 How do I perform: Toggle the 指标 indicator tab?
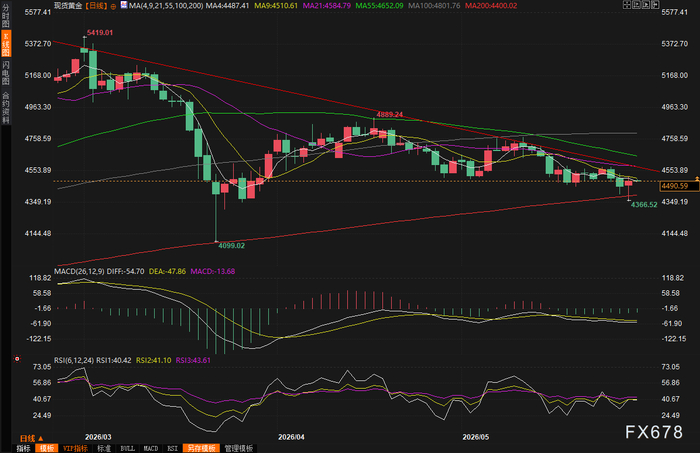[23, 448]
